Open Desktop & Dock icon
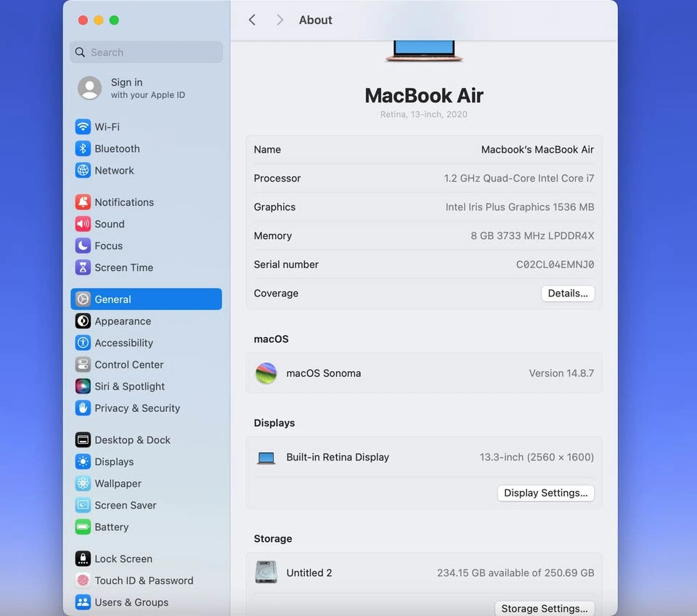The height and width of the screenshot is (616, 697). [83, 440]
